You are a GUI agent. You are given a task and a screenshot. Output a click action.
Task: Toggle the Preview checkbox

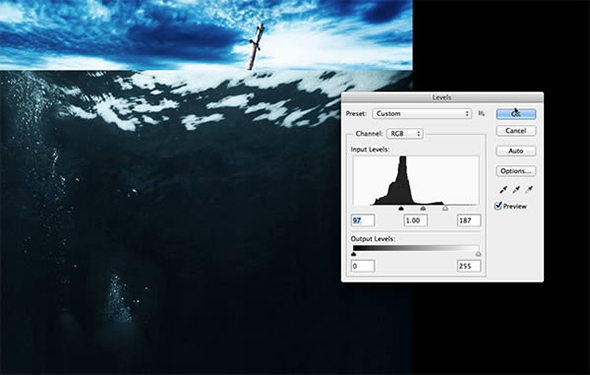click(x=498, y=206)
